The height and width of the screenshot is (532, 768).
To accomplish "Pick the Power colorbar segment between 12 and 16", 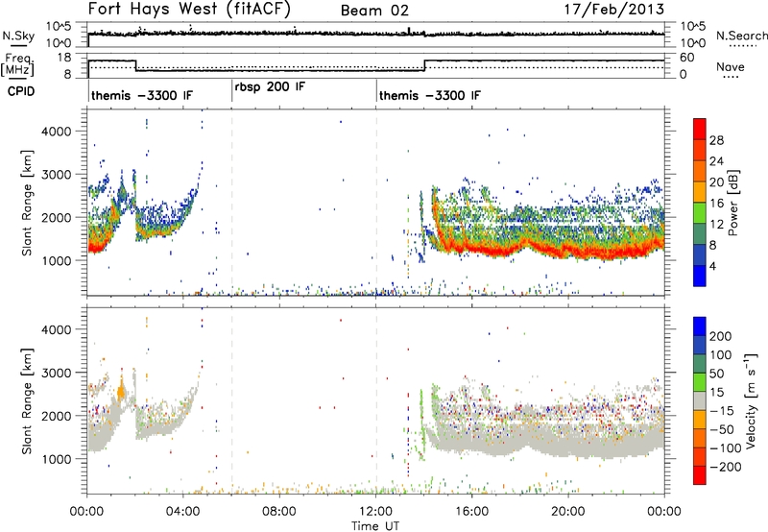I will [x=700, y=212].
